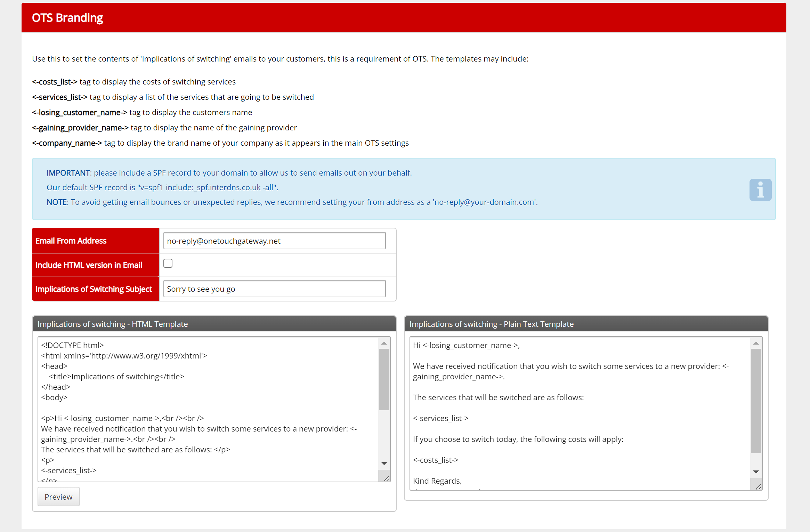Click the Plain Text textarea resize handle
Viewport: 810px width, 532px height.
point(758,486)
